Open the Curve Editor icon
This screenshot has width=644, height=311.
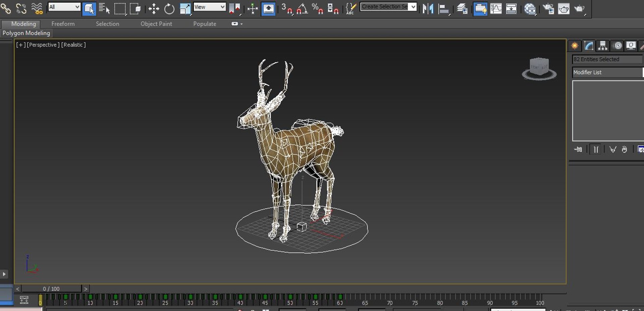tap(496, 9)
